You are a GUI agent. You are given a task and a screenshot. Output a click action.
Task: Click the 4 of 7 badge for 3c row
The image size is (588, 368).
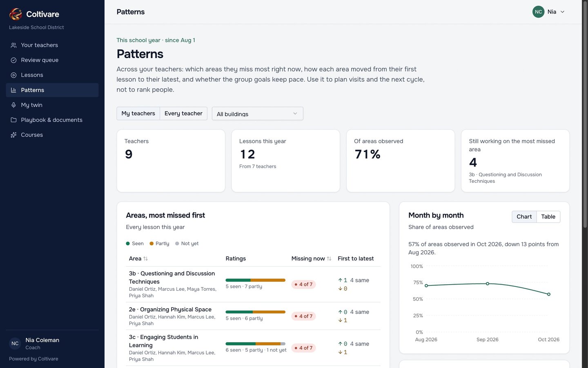(303, 348)
